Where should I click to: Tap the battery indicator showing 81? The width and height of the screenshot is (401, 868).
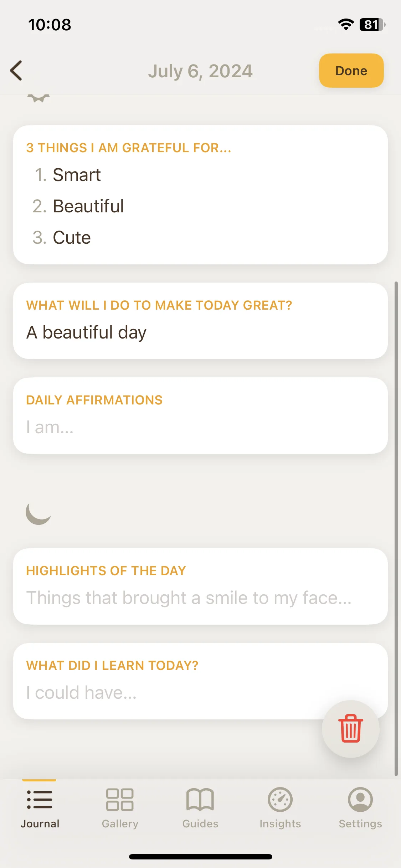(x=372, y=25)
